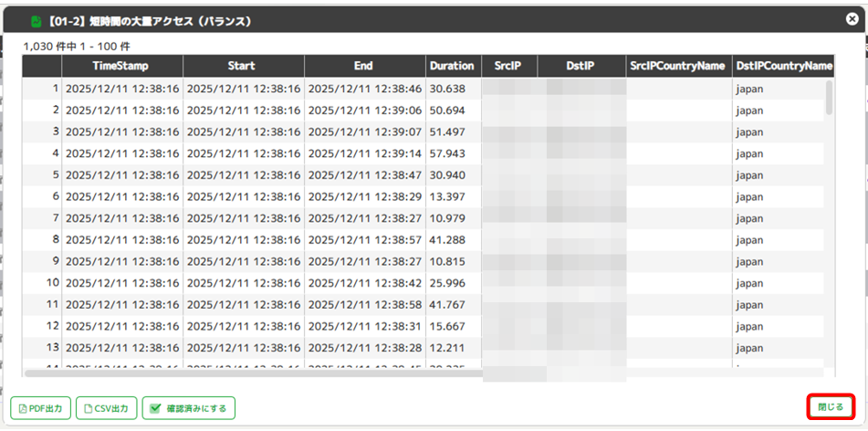Click japan country cell in row 12
The width and height of the screenshot is (868, 431).
[778, 326]
